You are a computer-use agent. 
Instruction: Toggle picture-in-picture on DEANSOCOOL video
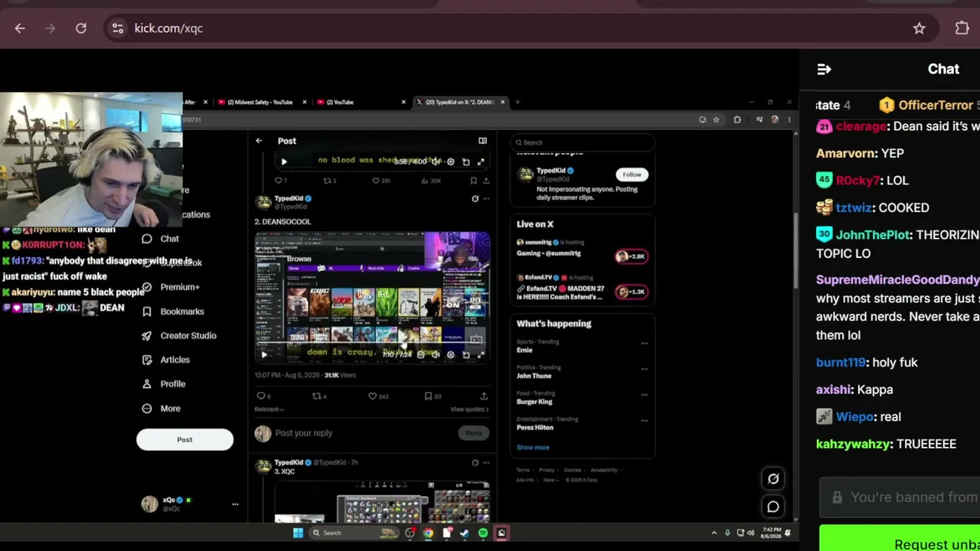pos(465,354)
